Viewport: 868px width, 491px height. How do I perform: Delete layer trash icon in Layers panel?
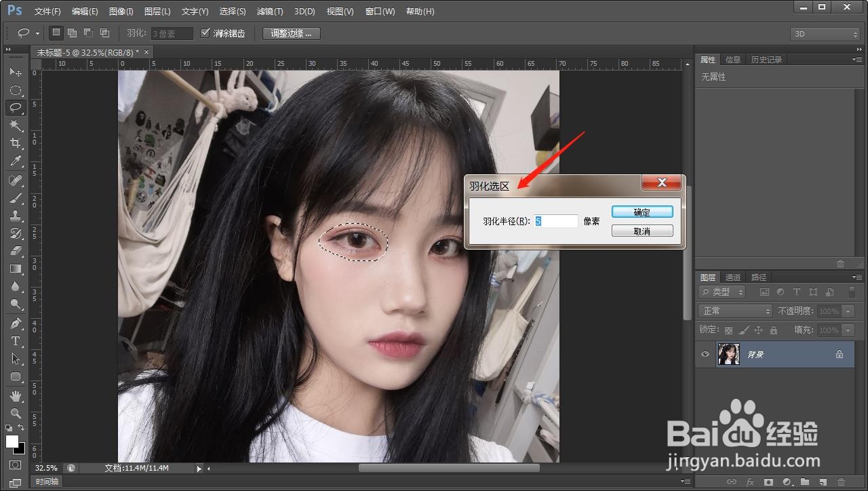click(x=841, y=482)
